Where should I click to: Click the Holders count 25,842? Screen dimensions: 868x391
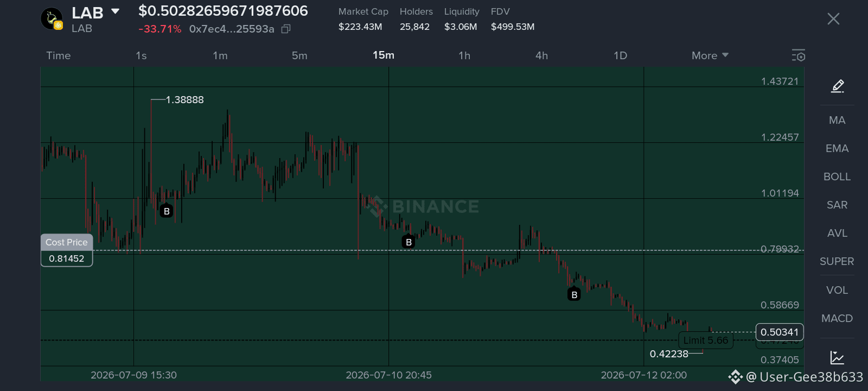tap(414, 27)
